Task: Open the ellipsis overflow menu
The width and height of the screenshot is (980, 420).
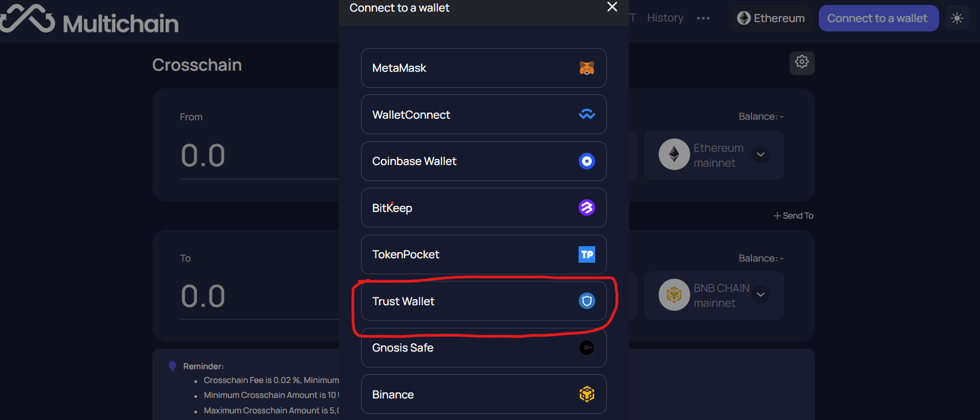Action: 703,18
